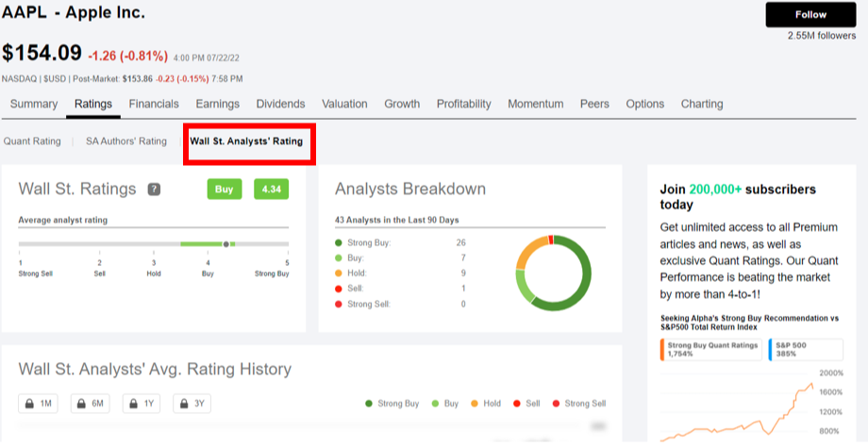Open the Momentum tab
868x446 pixels.
pyautogui.click(x=535, y=104)
